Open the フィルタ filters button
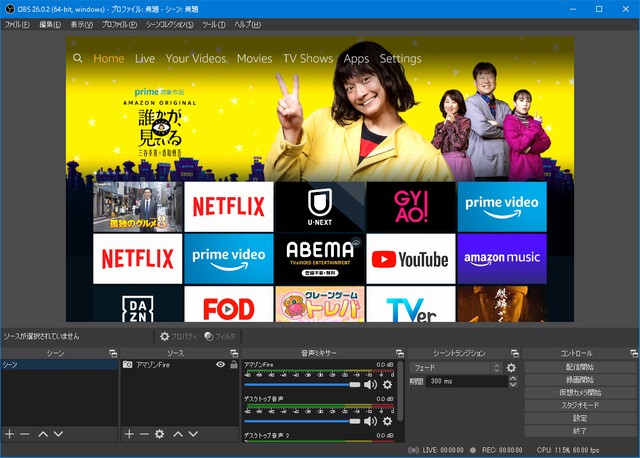 220,336
